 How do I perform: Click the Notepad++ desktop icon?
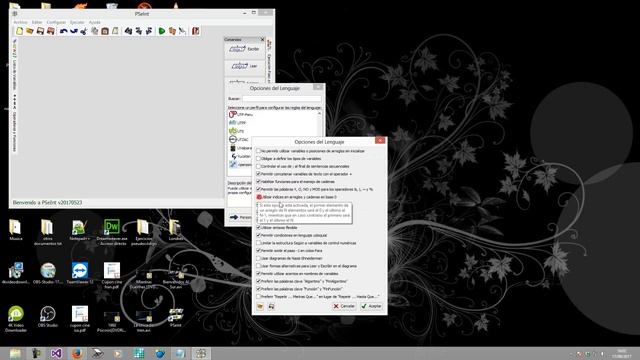click(x=79, y=229)
